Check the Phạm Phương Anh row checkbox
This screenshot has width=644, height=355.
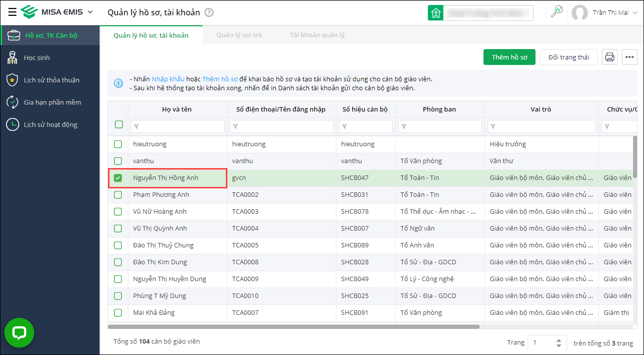118,195
